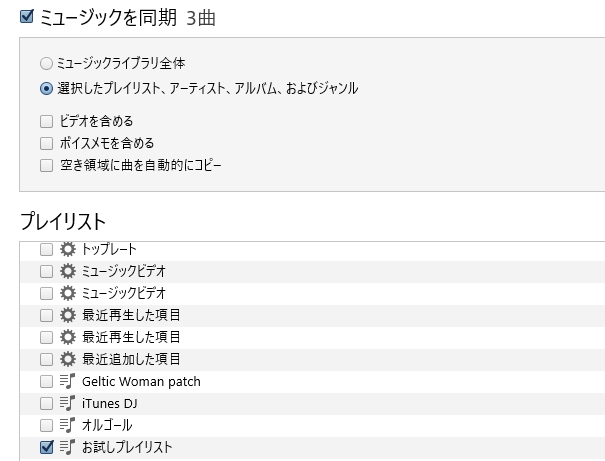Click the gear icon of the lower 最近再生した項目
Image resolution: width=605 pixels, height=461 pixels.
pos(68,337)
